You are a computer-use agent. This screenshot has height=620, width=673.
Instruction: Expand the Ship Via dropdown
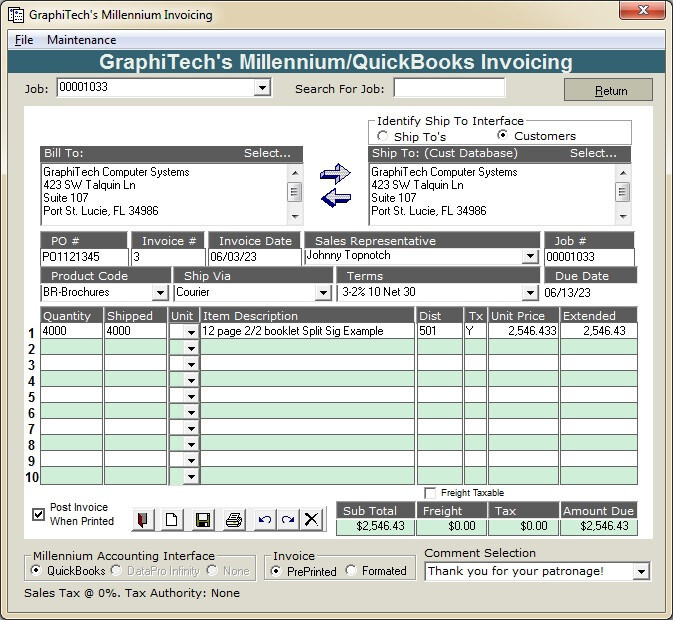323,293
